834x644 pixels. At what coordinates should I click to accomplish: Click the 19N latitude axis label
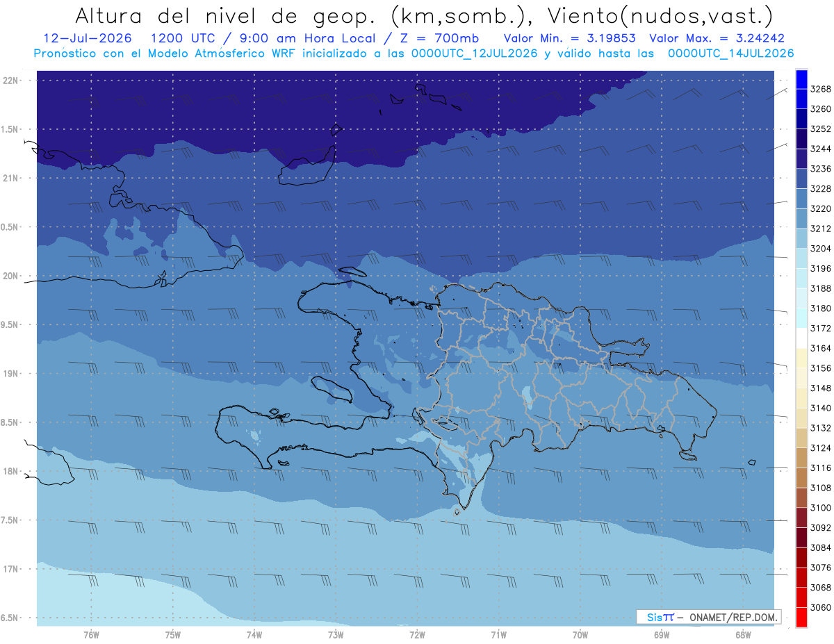coord(12,374)
